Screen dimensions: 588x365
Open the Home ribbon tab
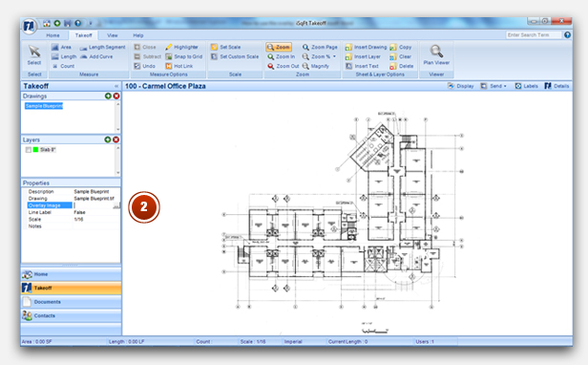click(52, 35)
